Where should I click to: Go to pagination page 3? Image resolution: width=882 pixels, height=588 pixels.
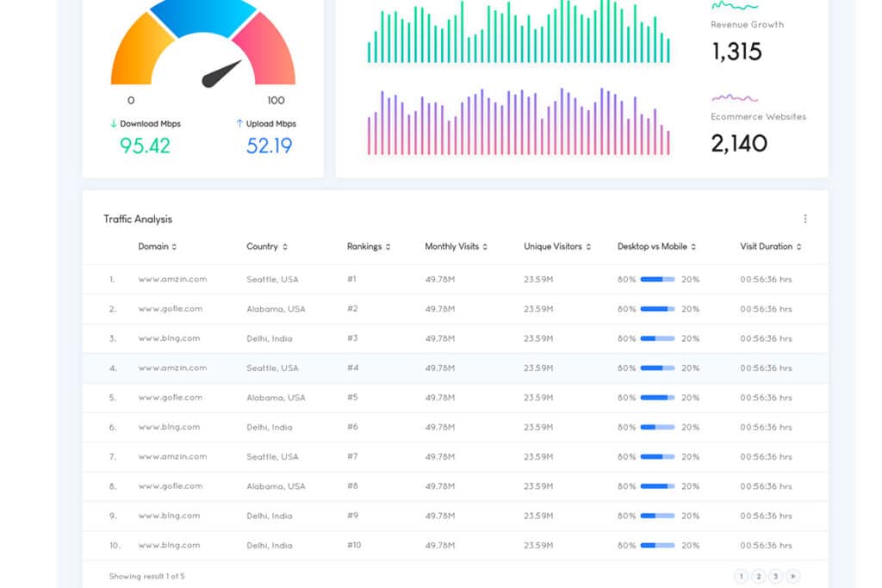click(x=775, y=576)
